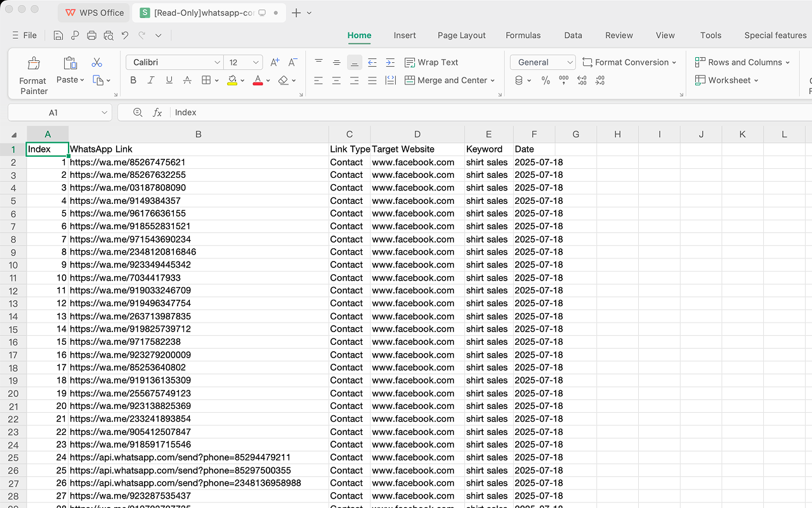Toggle Bold formatting
Image resolution: width=812 pixels, height=508 pixels.
pyautogui.click(x=133, y=80)
